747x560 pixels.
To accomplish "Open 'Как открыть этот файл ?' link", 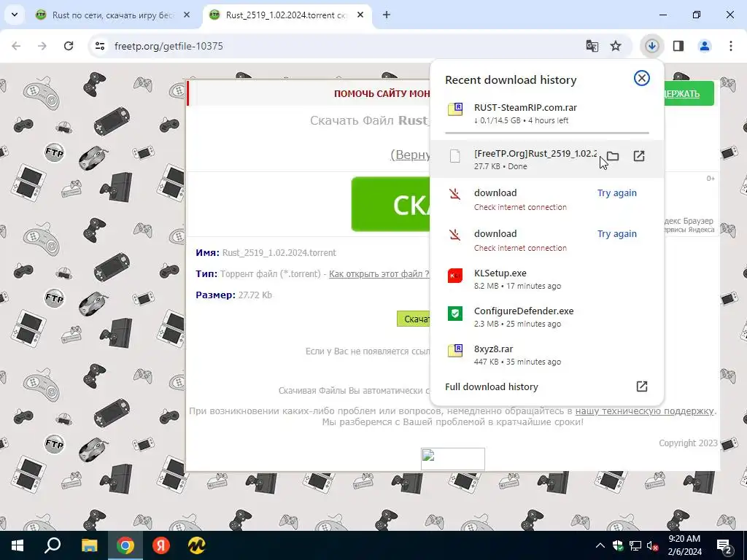I will tap(379, 274).
